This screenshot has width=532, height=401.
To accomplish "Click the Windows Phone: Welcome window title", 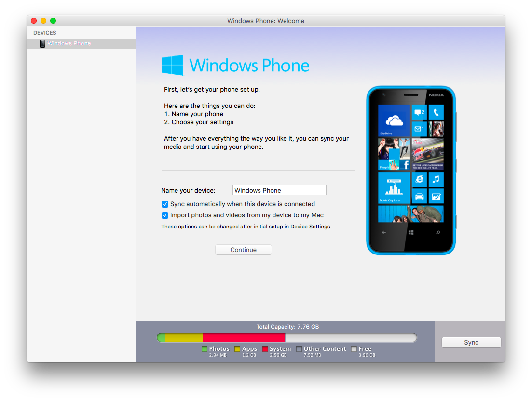I will tap(266, 21).
